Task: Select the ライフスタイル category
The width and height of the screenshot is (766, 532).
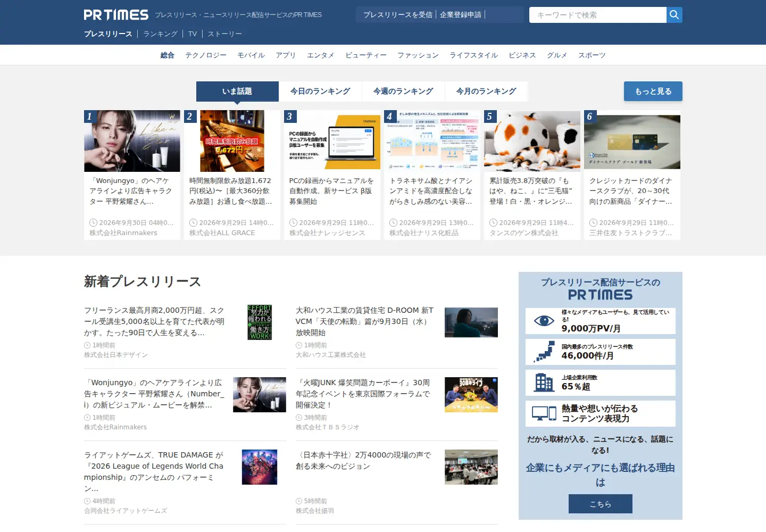Action: point(473,55)
